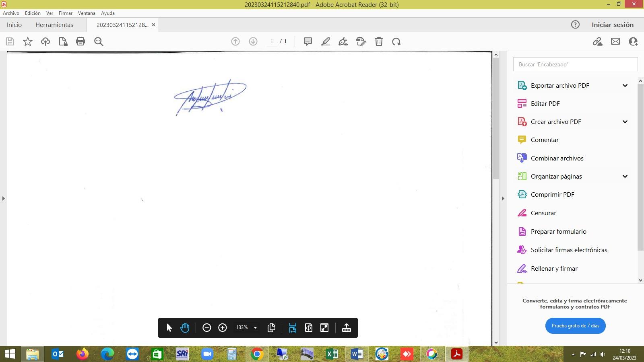Switch to full screen mode
The height and width of the screenshot is (362, 644).
point(324,328)
